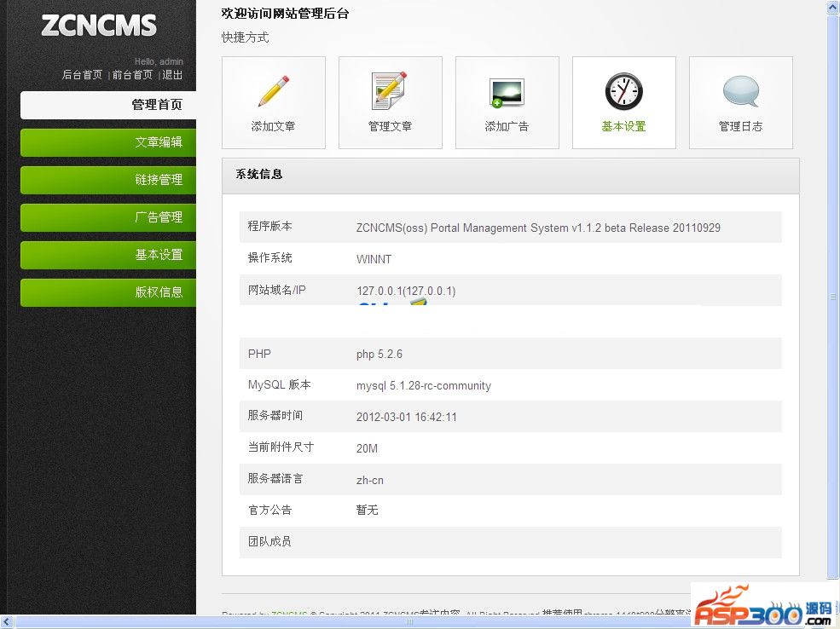Click the 暂无 announcement value
840x629 pixels.
[367, 511]
